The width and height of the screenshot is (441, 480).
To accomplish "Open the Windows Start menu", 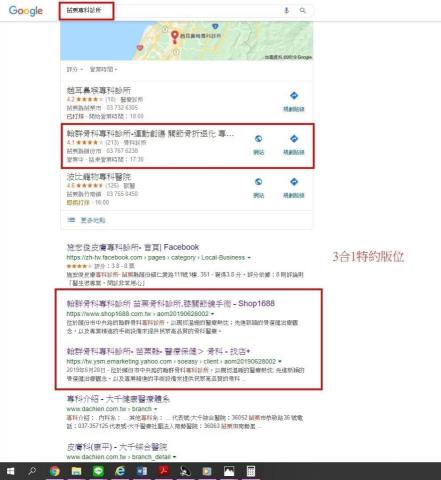I will point(11,471).
